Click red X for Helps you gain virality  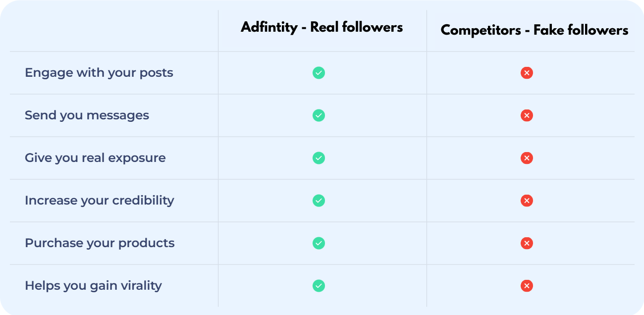pos(527,286)
